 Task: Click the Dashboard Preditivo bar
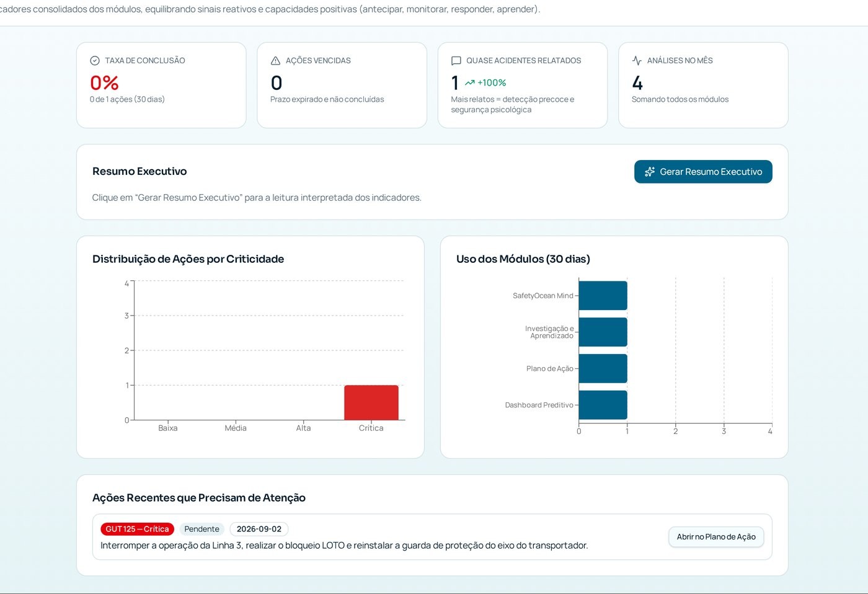tap(603, 405)
